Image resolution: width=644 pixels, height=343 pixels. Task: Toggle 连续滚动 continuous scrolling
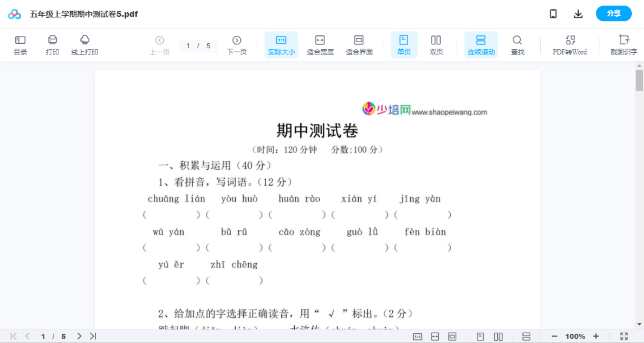pyautogui.click(x=481, y=45)
